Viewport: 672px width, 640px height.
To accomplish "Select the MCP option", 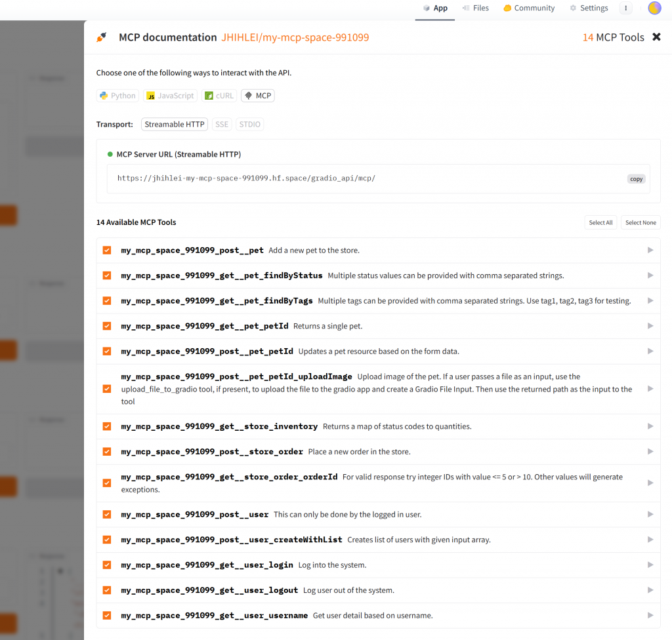I will (x=257, y=96).
